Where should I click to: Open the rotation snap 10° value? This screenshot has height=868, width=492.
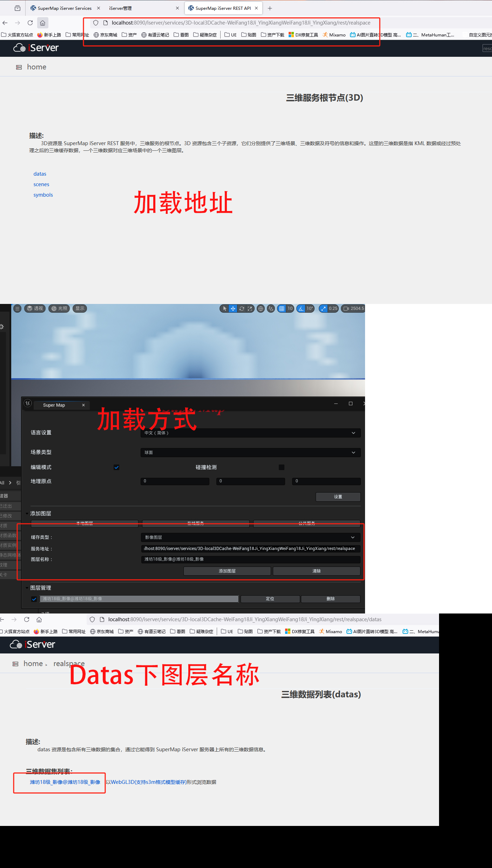pyautogui.click(x=310, y=308)
